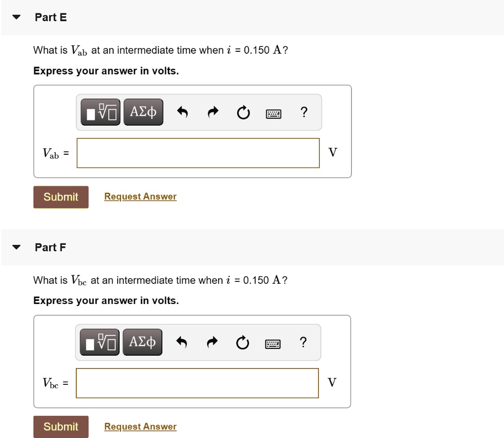Open the square root template in Part F
Screen dimensions: 504x438
click(99, 342)
